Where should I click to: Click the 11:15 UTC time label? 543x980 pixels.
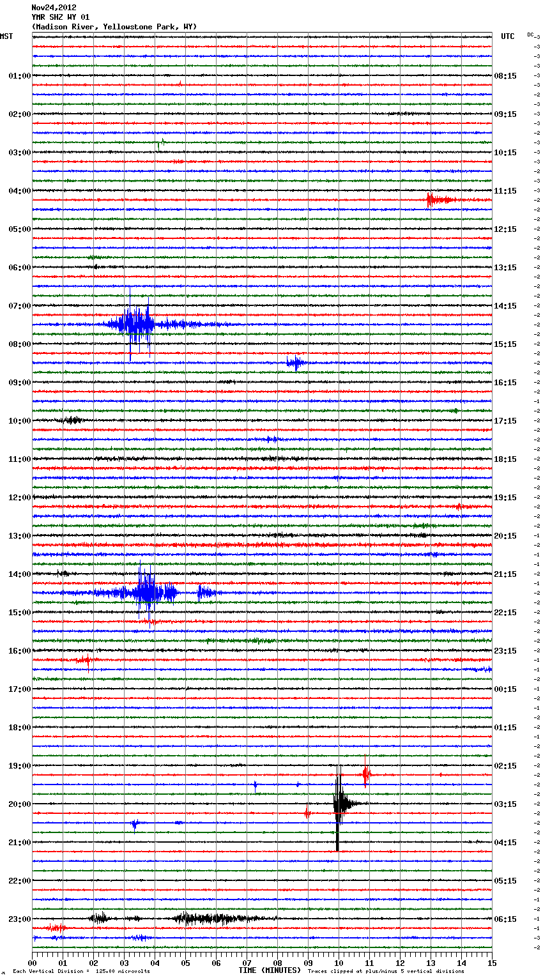[x=505, y=191]
